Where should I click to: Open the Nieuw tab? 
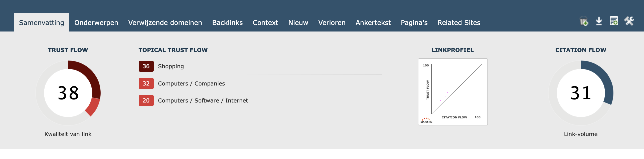click(298, 22)
